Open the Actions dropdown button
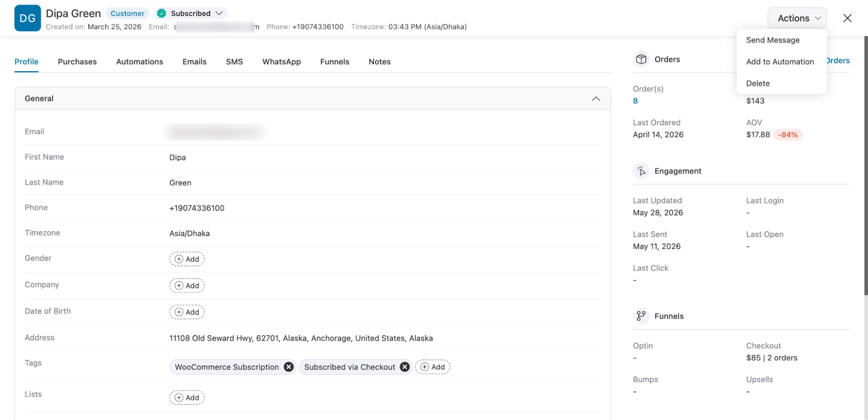This screenshot has width=868, height=420. click(x=797, y=18)
